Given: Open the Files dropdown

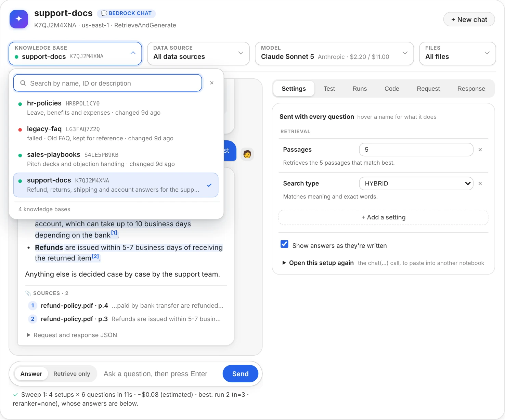Looking at the screenshot, I should pos(457,53).
